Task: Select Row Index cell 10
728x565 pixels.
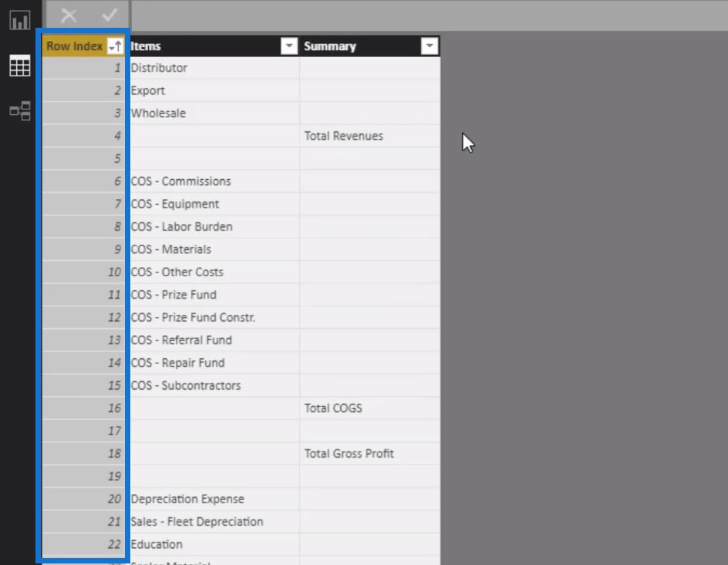Action: pyautogui.click(x=83, y=272)
